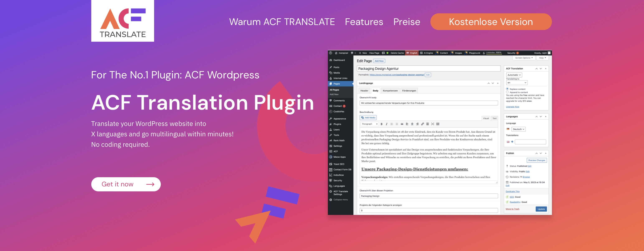
Task: Click the Add Media button
Action: [x=368, y=118]
